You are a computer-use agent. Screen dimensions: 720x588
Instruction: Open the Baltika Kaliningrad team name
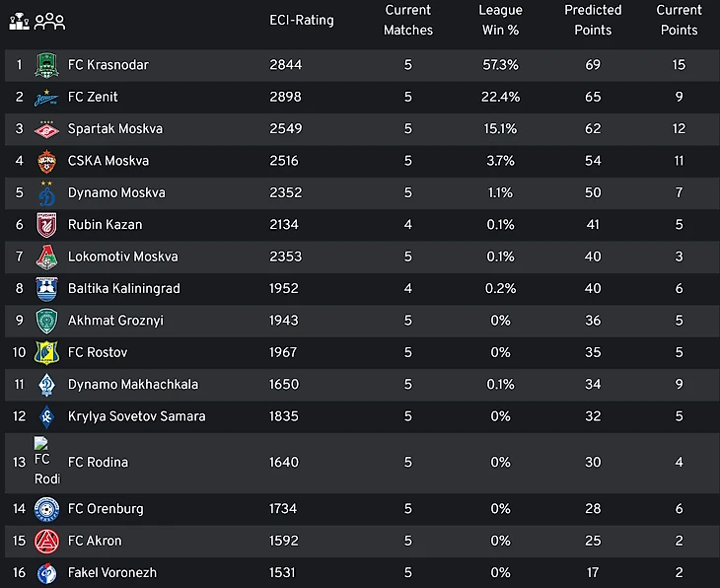point(124,289)
